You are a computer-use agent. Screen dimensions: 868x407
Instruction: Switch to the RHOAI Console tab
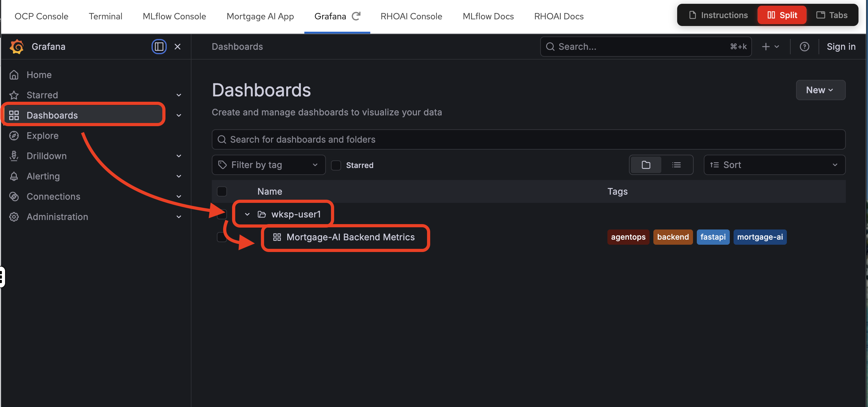(411, 16)
